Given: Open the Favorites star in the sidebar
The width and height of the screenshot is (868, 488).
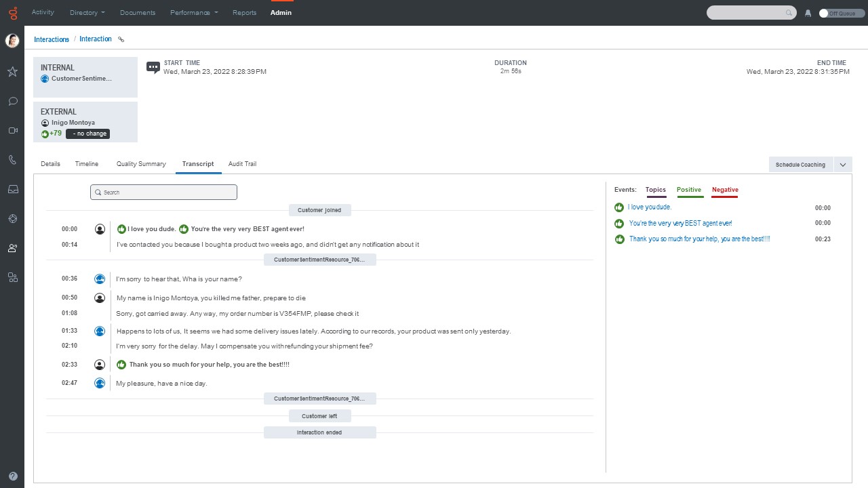Looking at the screenshot, I should 12,71.
